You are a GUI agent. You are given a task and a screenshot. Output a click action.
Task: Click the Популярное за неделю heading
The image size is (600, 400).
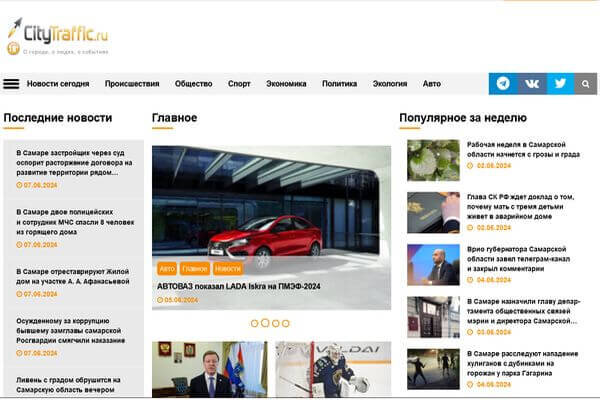point(463,118)
